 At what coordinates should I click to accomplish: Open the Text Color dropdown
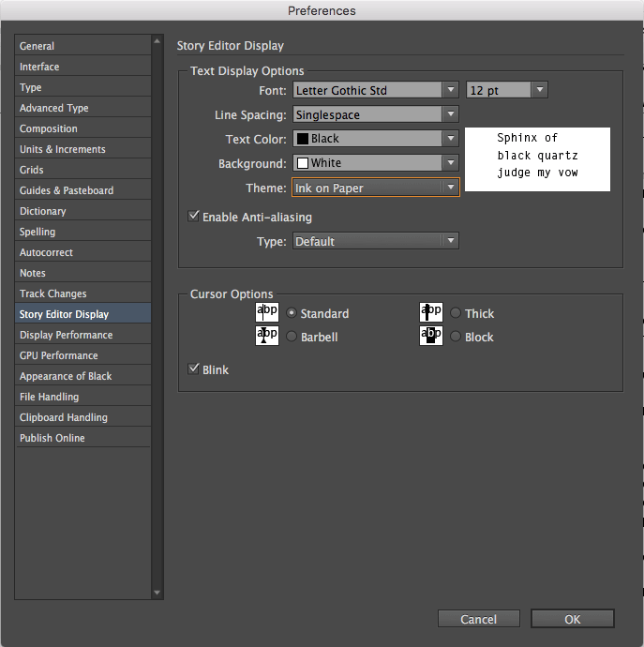(376, 139)
